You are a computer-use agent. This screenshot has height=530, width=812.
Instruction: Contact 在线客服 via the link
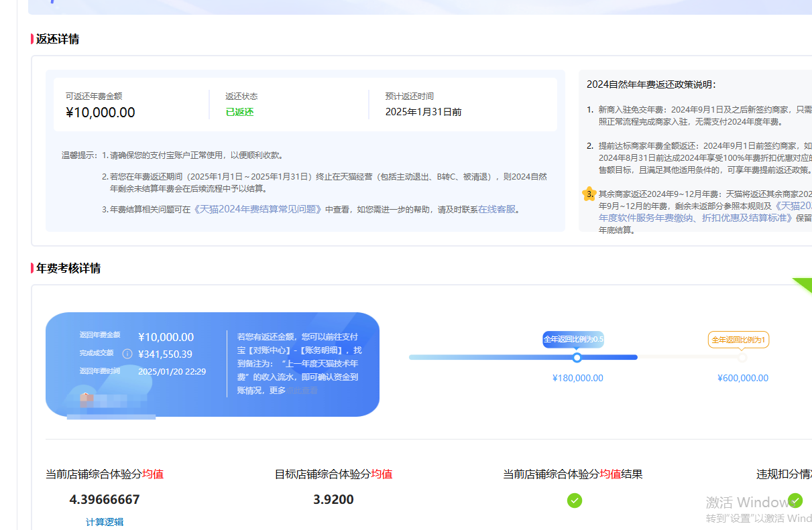coord(497,209)
